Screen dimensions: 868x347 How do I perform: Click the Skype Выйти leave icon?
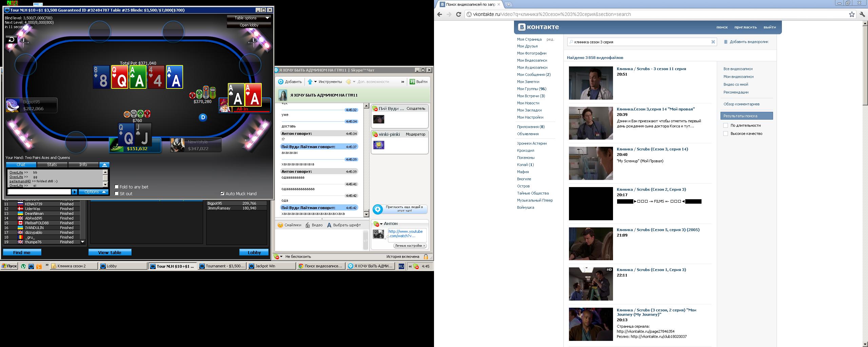[x=412, y=82]
